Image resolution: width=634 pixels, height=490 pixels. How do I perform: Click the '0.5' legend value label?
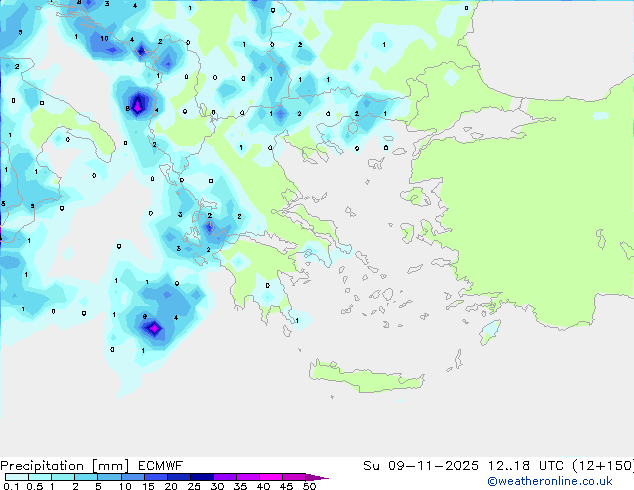[35, 486]
